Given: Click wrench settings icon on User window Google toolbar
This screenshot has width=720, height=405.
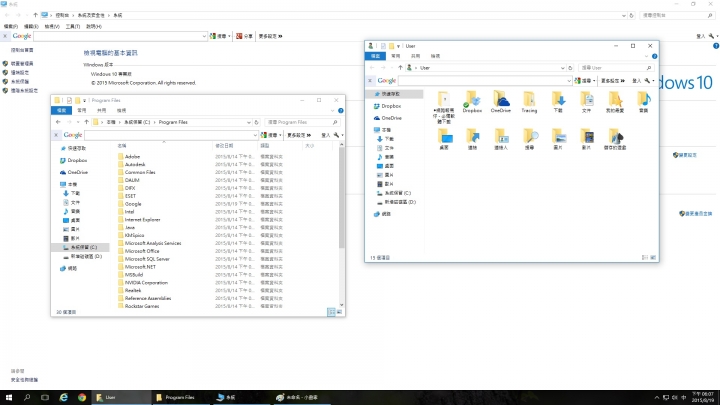Looking at the screenshot, I should [x=647, y=81].
